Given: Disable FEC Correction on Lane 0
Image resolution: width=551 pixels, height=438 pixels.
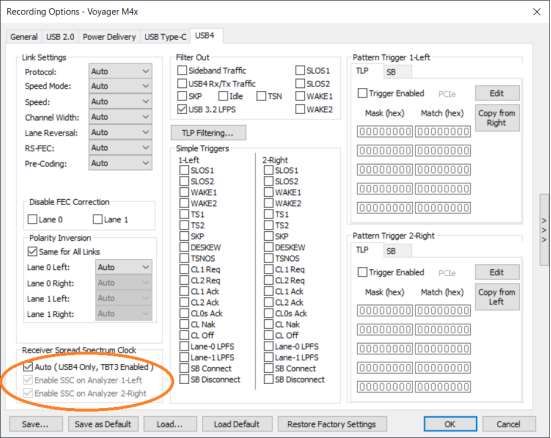Looking at the screenshot, I should (x=32, y=219).
